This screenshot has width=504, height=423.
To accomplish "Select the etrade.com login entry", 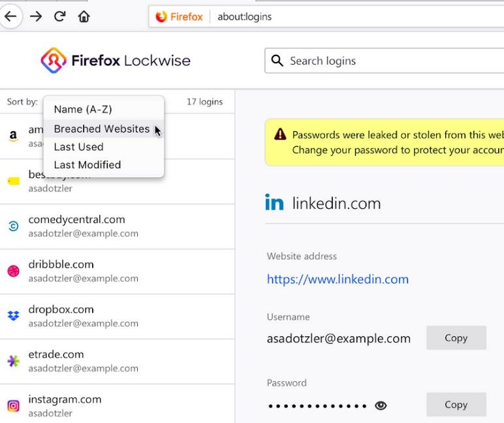I will pyautogui.click(x=118, y=361).
